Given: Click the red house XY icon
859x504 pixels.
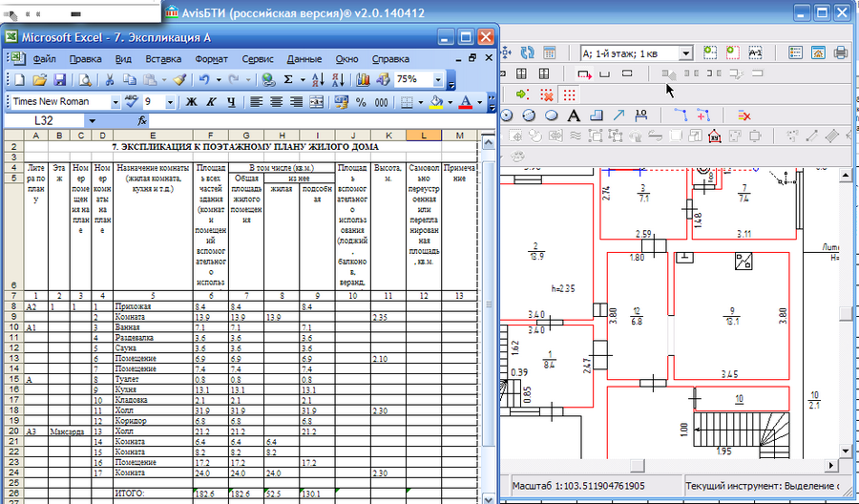Looking at the screenshot, I should tap(714, 136).
